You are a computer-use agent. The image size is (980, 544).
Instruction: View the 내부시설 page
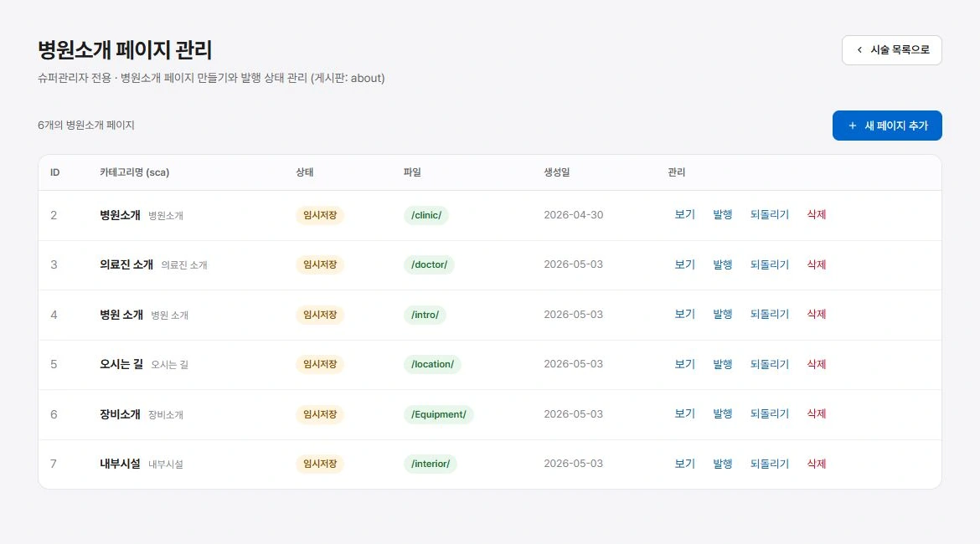click(x=684, y=464)
